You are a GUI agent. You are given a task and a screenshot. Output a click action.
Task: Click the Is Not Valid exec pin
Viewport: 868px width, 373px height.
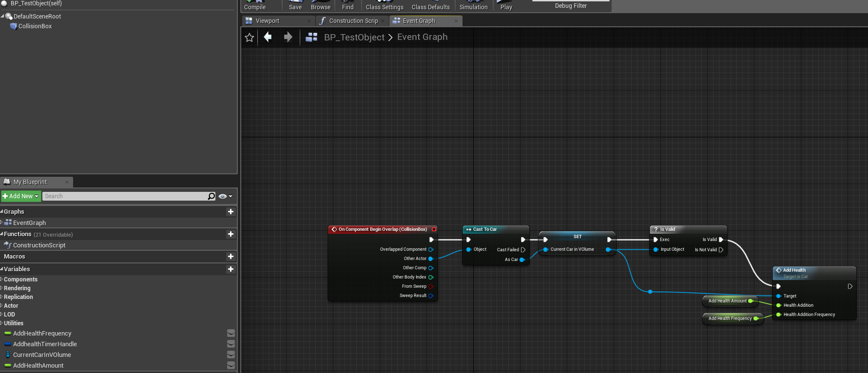pyautogui.click(x=721, y=250)
